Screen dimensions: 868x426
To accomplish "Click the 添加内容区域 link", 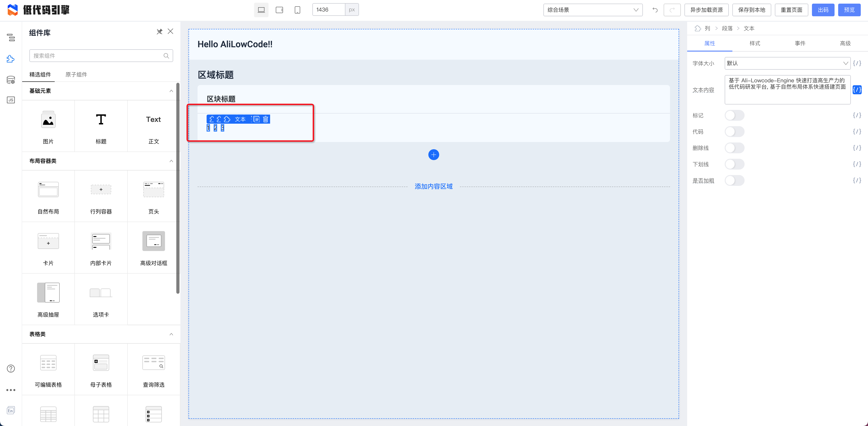I will point(433,186).
